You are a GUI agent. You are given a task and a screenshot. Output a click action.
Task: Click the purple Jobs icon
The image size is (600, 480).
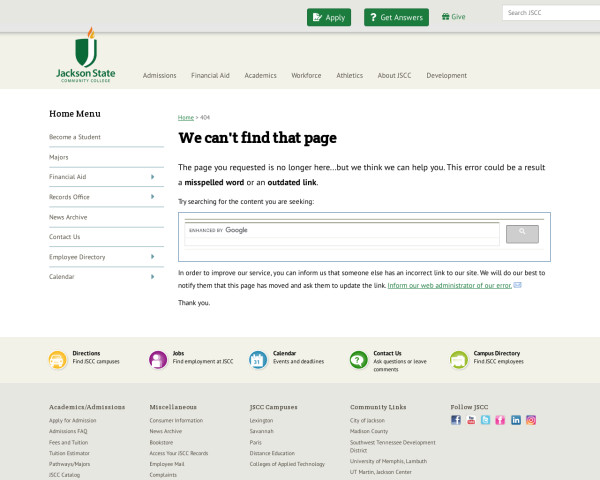(x=158, y=360)
